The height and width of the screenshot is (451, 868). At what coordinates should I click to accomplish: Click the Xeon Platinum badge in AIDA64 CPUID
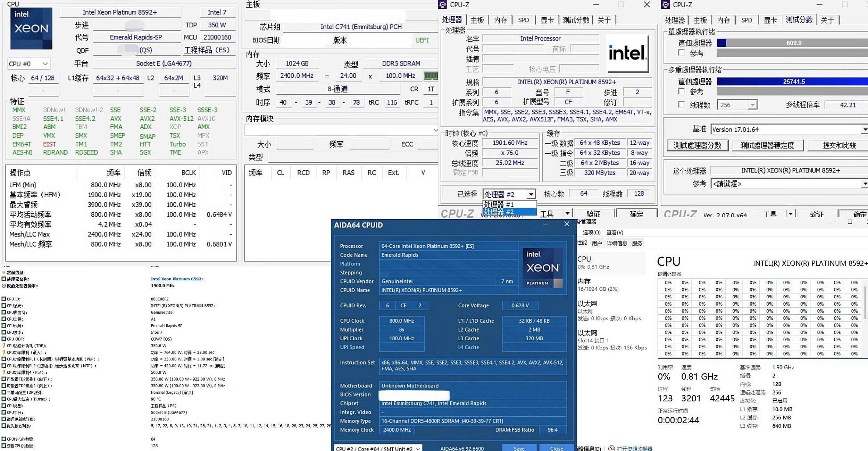[x=542, y=267]
